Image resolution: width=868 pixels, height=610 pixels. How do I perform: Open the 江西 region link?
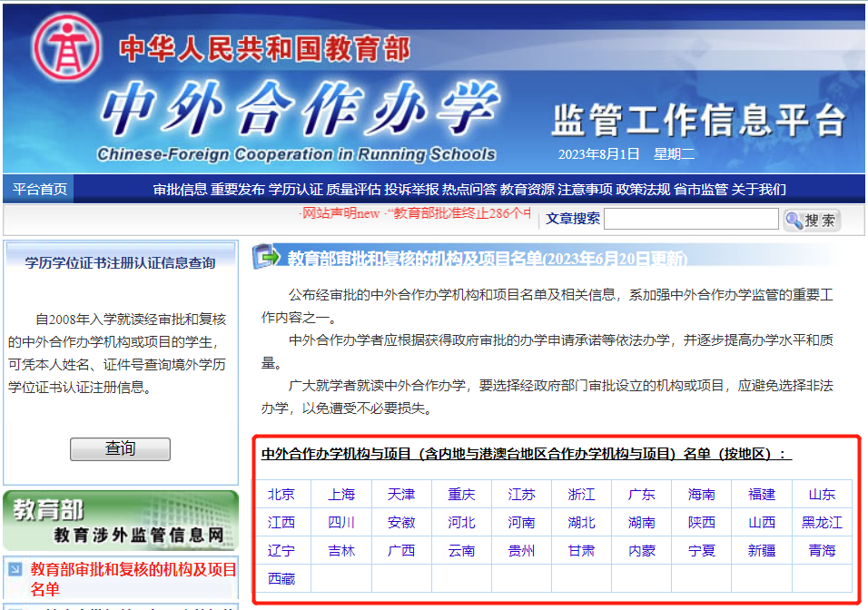pyautogui.click(x=281, y=523)
